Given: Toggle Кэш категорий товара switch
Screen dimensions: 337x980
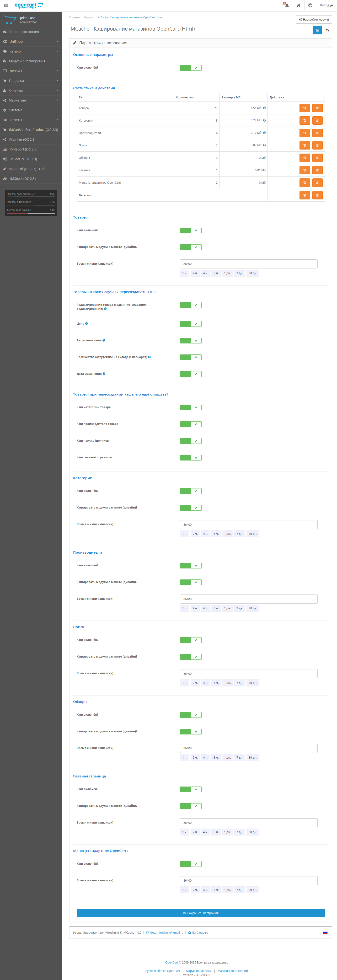Looking at the screenshot, I should (191, 408).
